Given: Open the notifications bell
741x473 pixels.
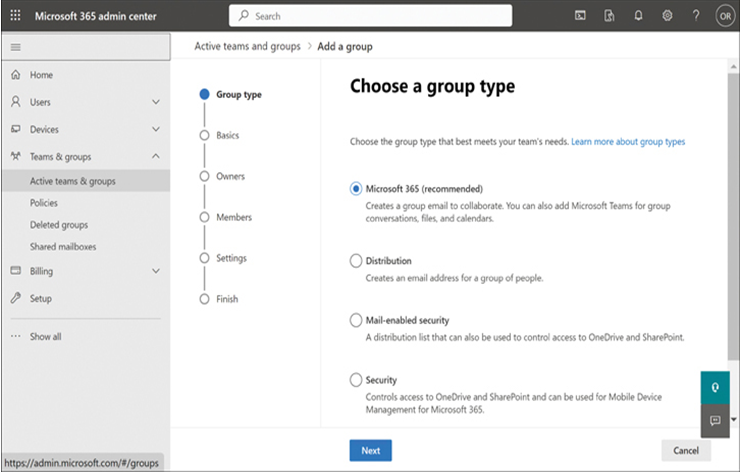Looking at the screenshot, I should coord(638,16).
